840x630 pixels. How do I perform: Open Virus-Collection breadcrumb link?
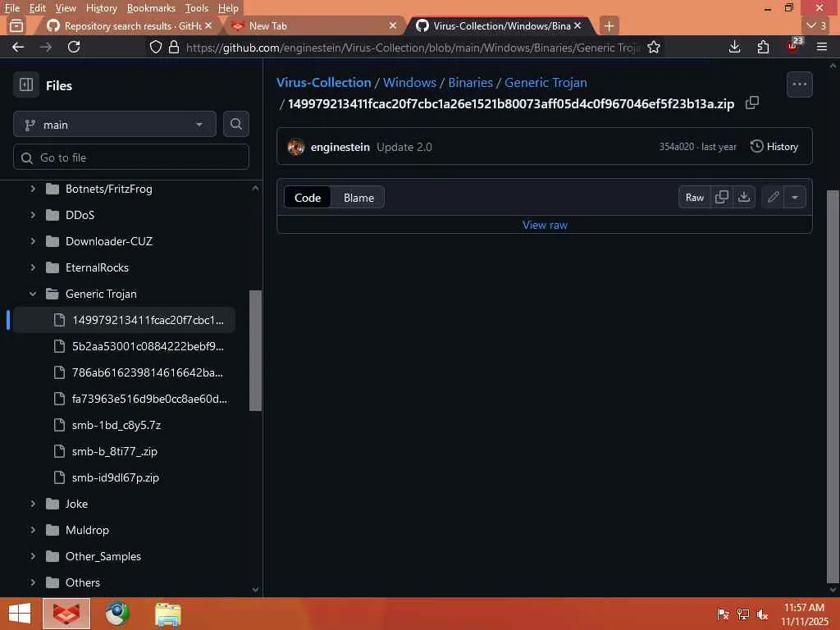click(323, 83)
